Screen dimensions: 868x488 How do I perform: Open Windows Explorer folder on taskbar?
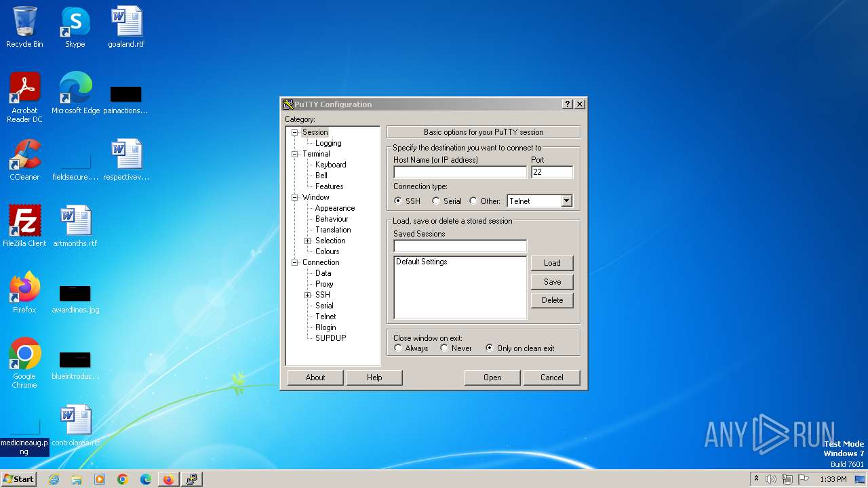[x=77, y=479]
